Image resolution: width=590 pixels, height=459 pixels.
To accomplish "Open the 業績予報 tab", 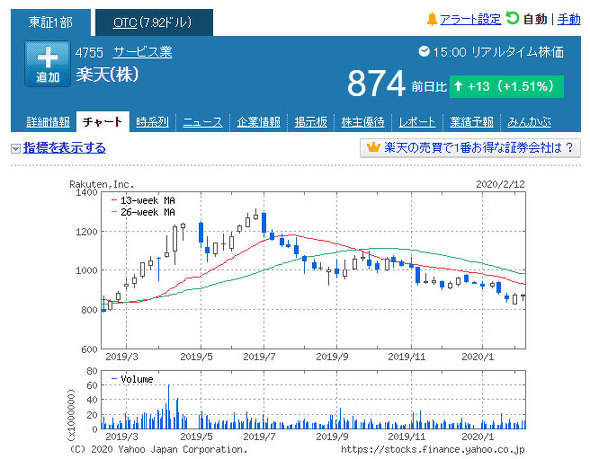I will click(471, 122).
